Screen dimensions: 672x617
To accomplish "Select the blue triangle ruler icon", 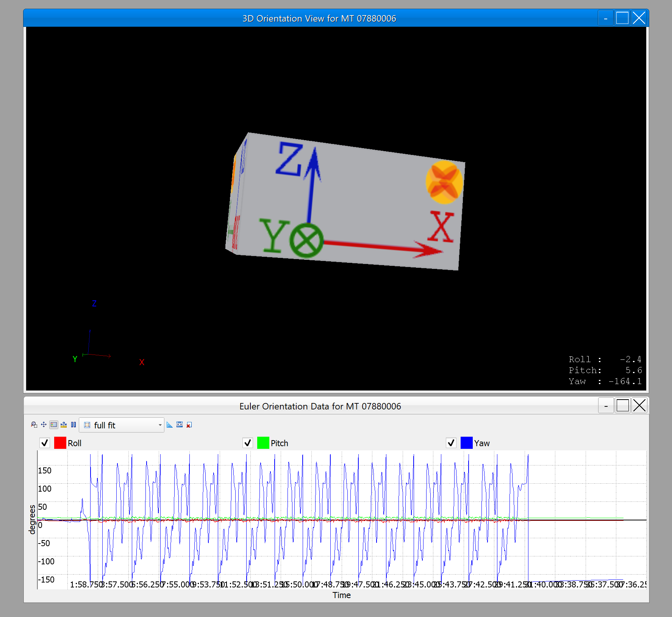I will pyautogui.click(x=170, y=425).
